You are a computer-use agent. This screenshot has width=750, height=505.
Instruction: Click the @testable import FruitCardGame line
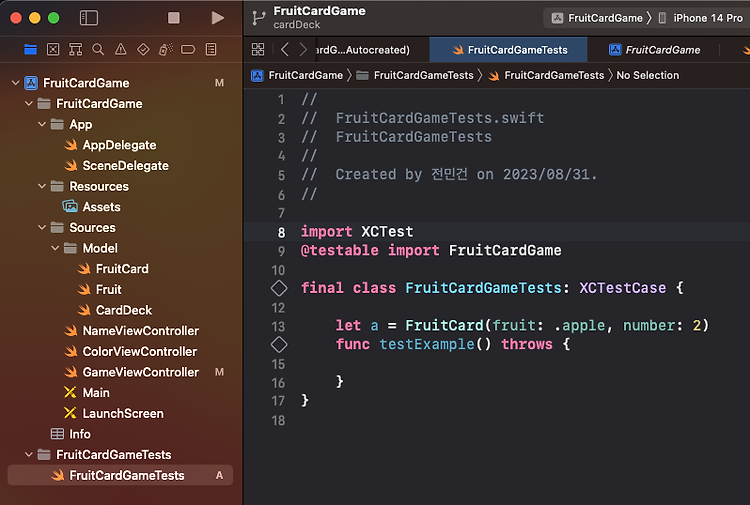pyautogui.click(x=431, y=250)
